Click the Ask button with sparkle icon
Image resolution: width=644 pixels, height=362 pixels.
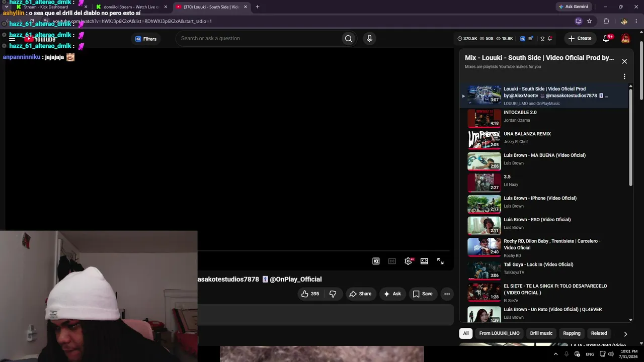[x=392, y=294]
